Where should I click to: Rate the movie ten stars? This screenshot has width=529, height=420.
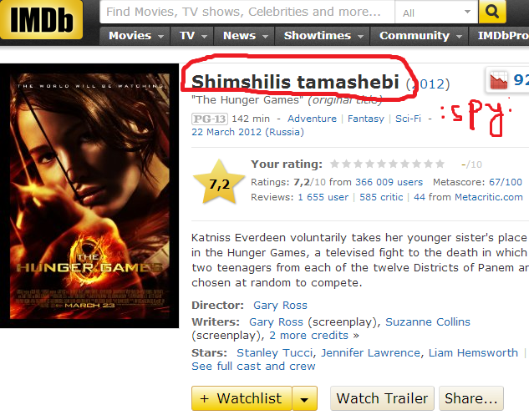(440, 164)
